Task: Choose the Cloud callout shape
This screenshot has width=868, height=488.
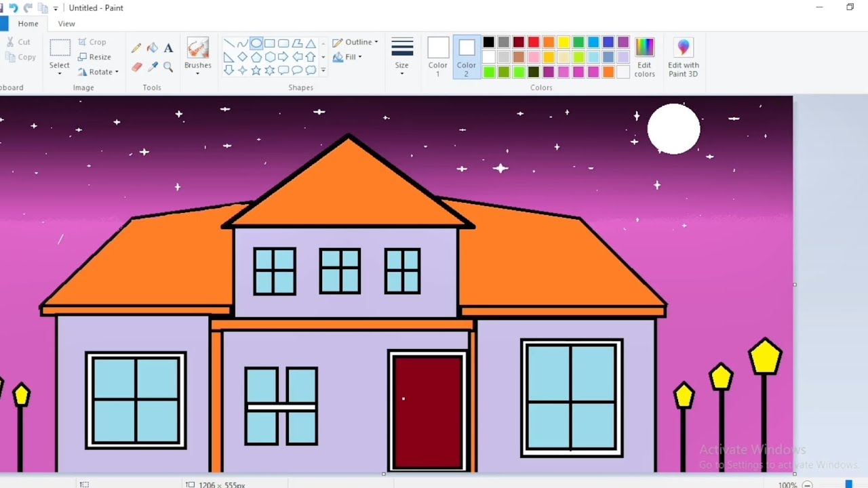Action: click(x=311, y=70)
